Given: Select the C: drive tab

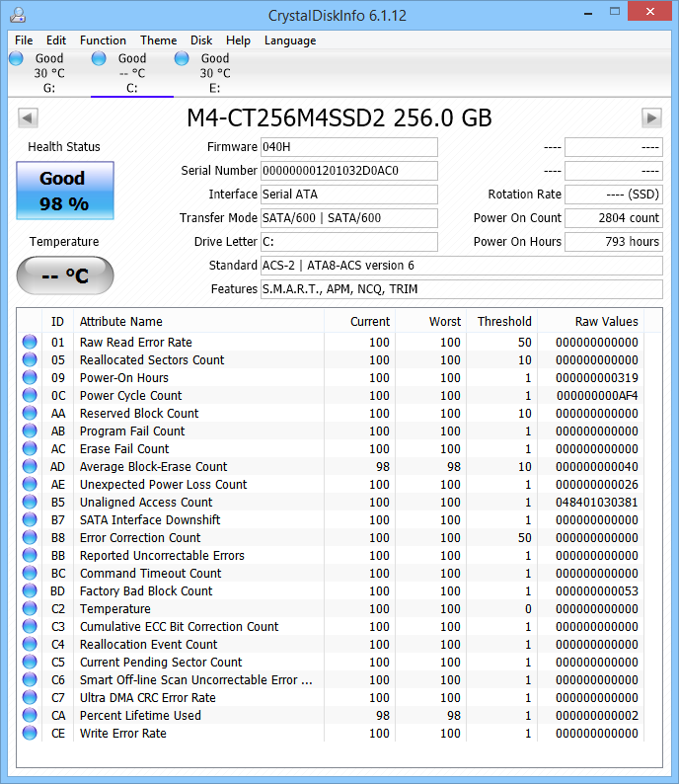Looking at the screenshot, I should tap(132, 73).
